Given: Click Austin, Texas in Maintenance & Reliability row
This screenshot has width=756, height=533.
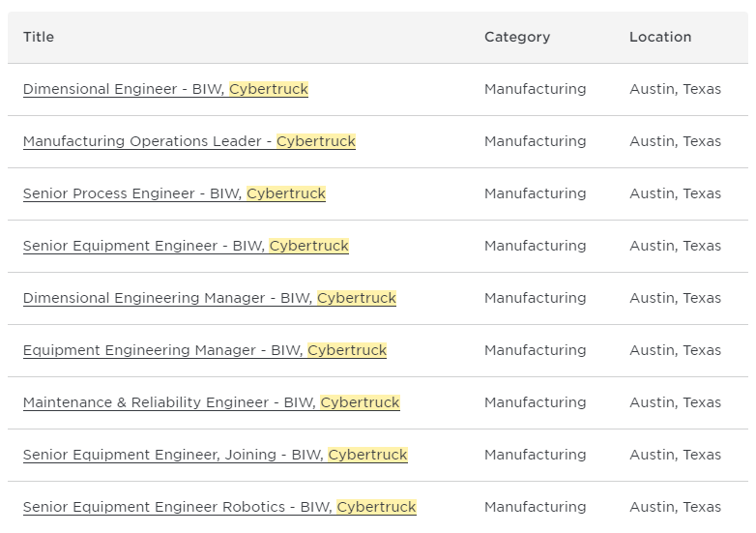Looking at the screenshot, I should 675,402.
